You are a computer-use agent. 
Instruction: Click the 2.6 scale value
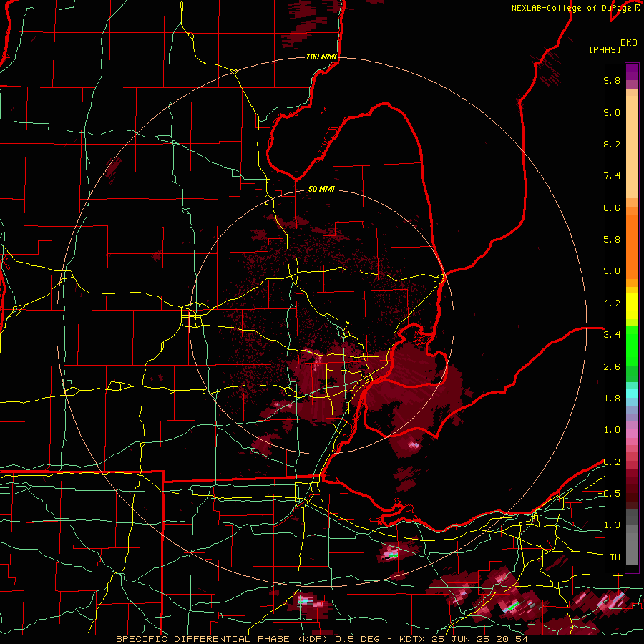tap(612, 367)
